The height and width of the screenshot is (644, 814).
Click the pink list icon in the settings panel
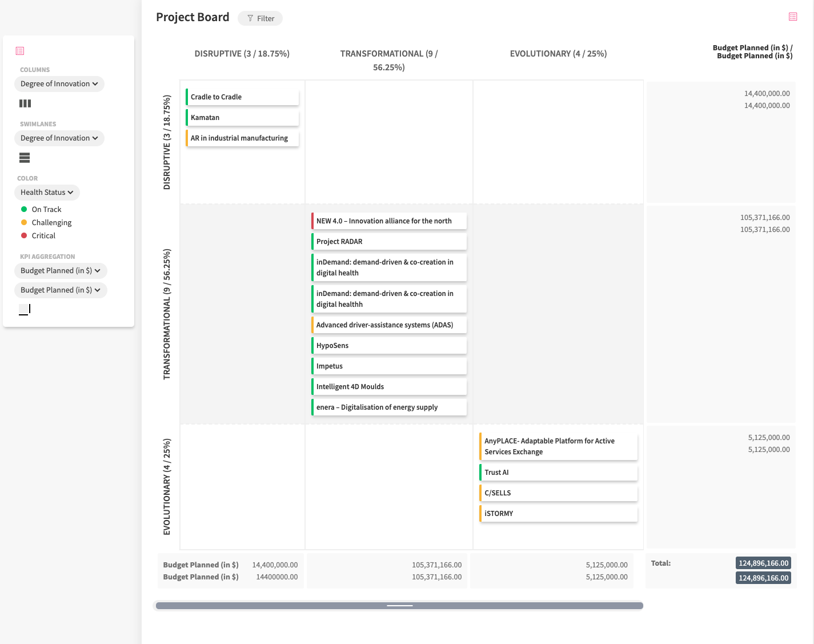click(20, 51)
